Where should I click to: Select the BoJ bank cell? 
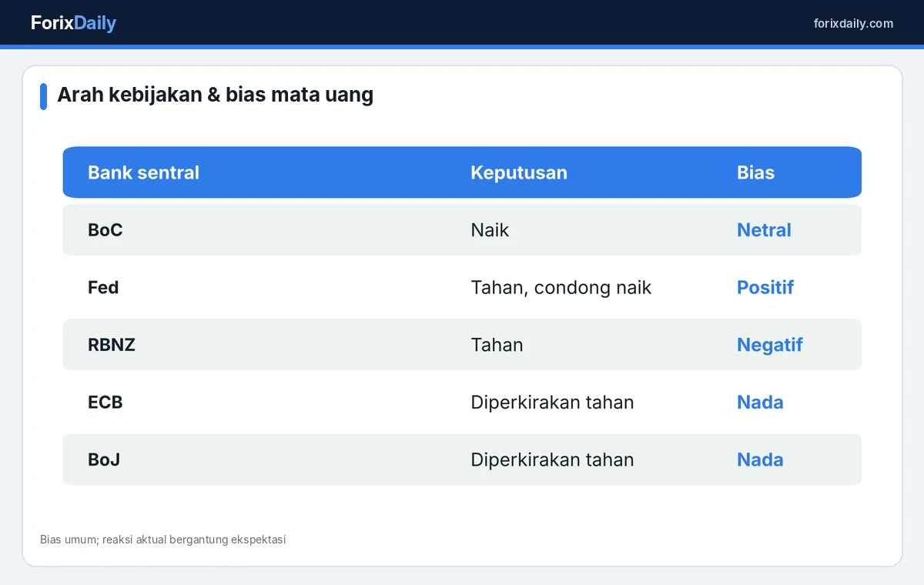click(104, 460)
